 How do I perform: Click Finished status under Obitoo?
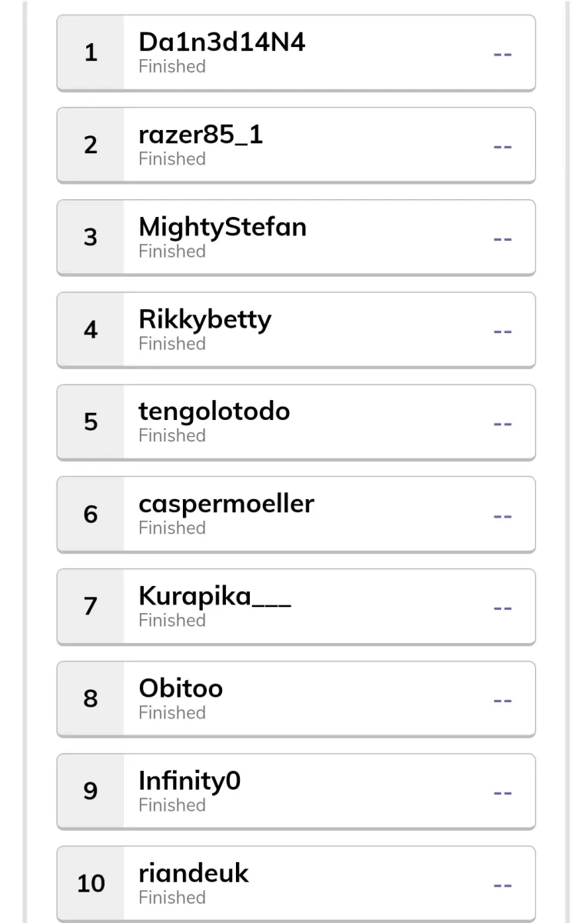[172, 712]
